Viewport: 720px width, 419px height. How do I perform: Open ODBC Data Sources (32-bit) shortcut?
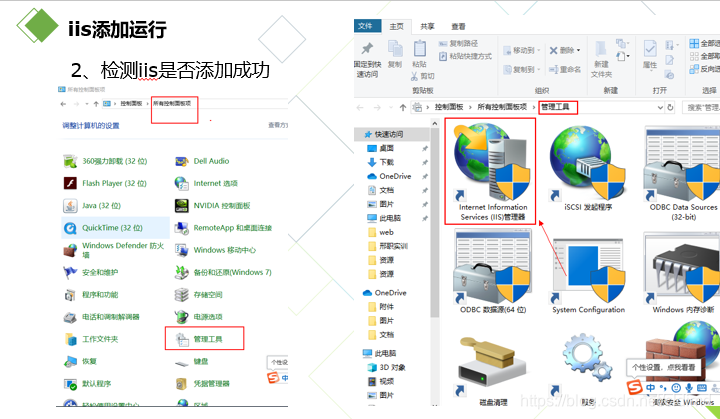[x=682, y=175]
